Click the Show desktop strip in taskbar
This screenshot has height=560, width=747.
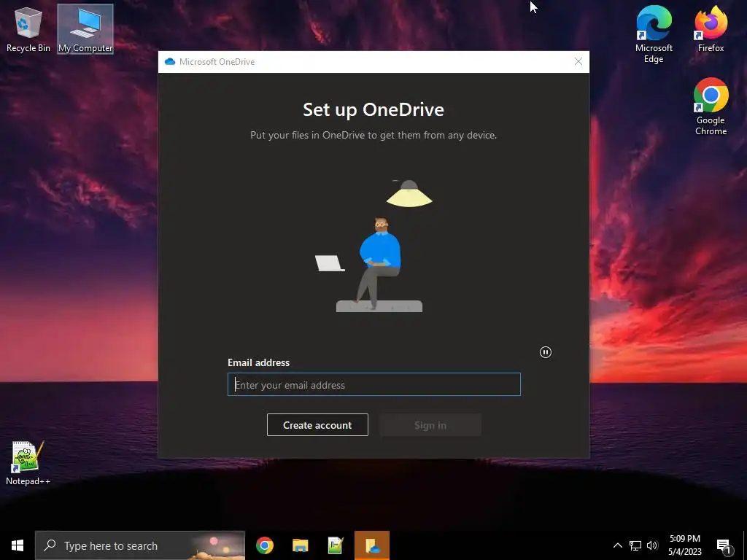click(x=745, y=545)
